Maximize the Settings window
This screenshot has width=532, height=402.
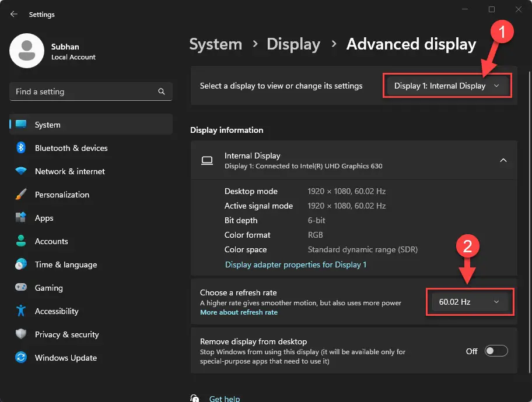(x=491, y=9)
